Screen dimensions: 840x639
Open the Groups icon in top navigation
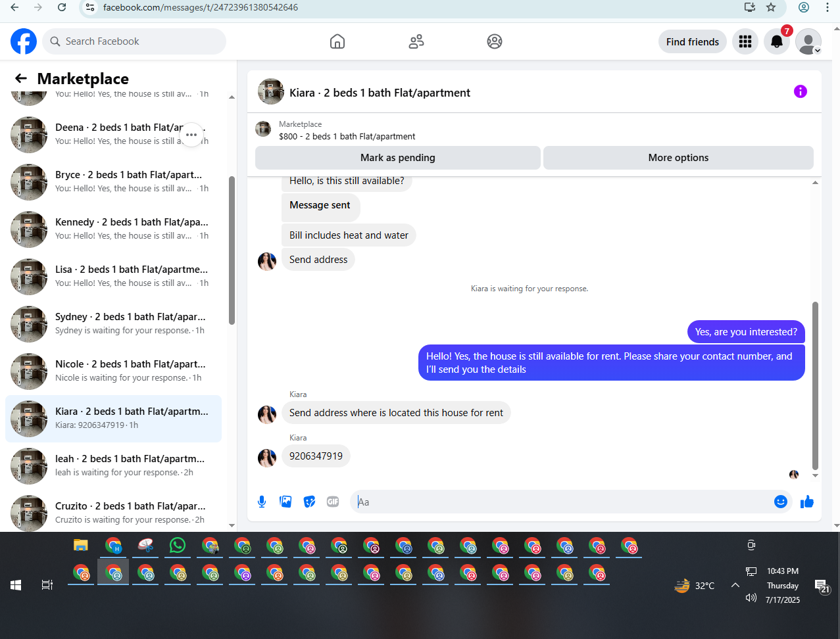[495, 41]
